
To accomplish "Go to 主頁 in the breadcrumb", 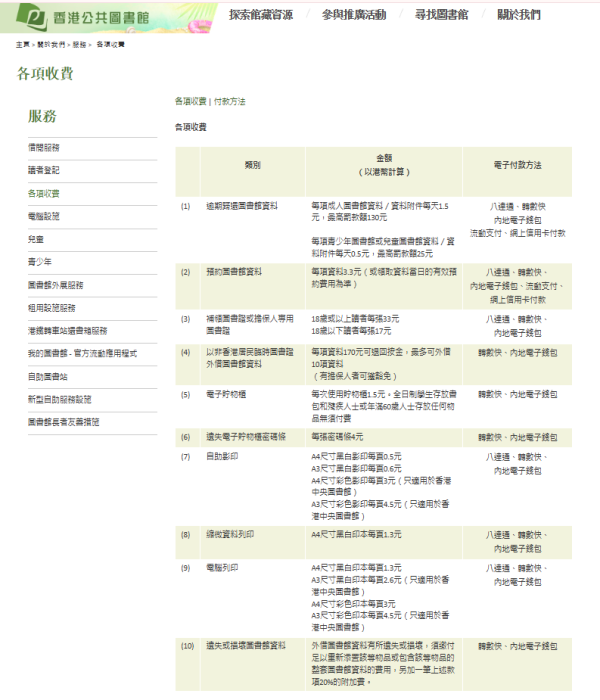I will coord(22,45).
